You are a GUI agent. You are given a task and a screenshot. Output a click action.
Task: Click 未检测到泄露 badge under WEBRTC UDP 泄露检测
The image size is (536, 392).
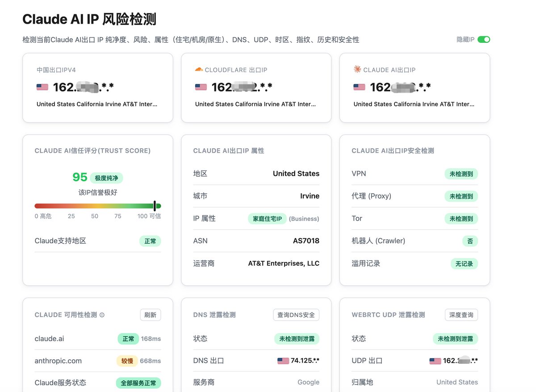point(455,339)
